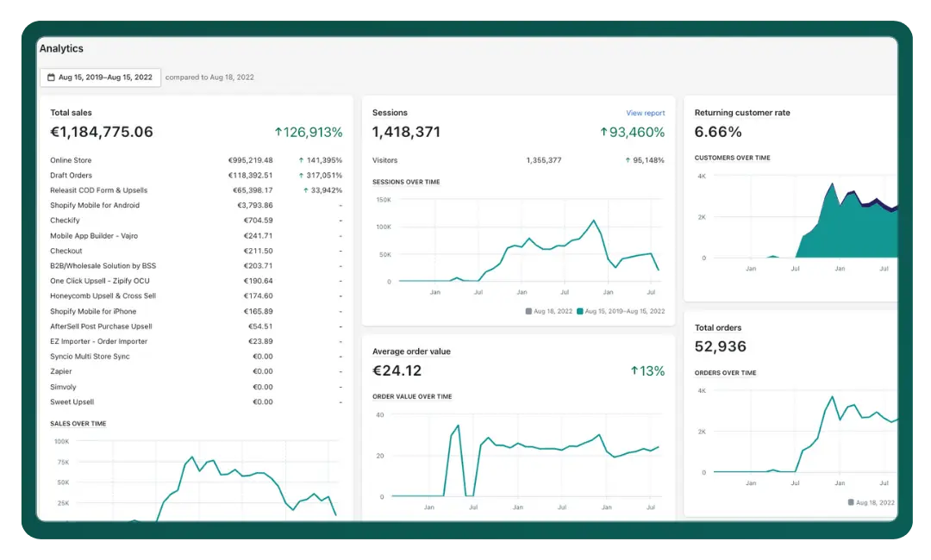This screenshot has width=931, height=560.
Task: Click the gray legend swatch under Total orders chart
Action: pos(851,502)
